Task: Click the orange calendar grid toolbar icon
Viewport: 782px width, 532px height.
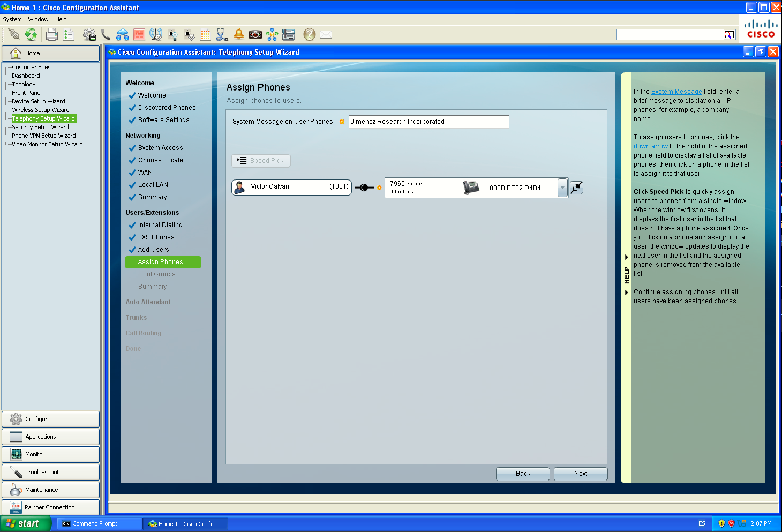Action: (x=205, y=35)
